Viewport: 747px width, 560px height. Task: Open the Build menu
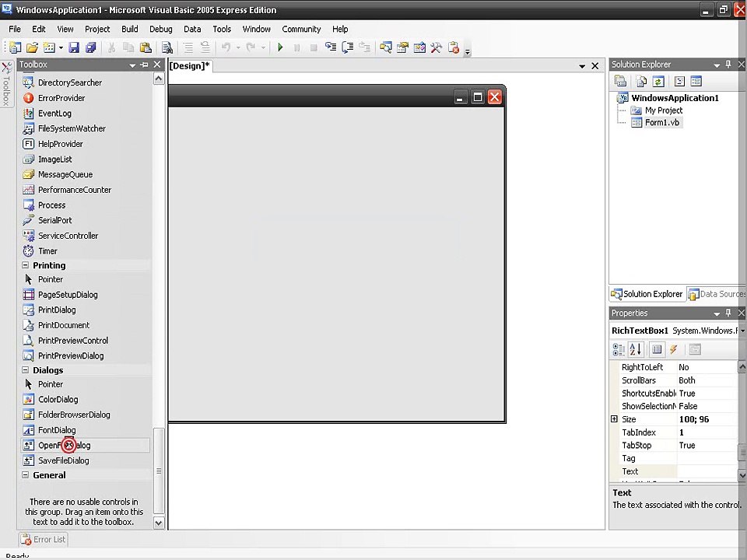point(130,29)
